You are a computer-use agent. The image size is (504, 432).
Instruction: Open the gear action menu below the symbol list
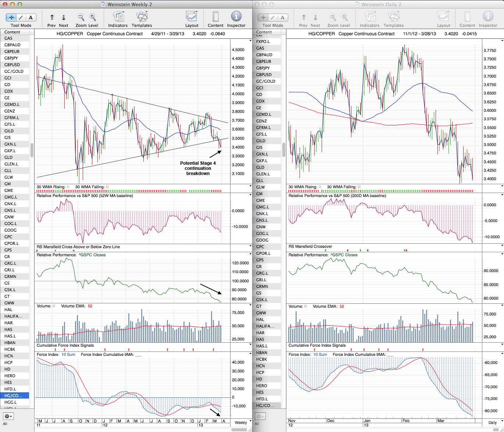[x=8, y=416]
